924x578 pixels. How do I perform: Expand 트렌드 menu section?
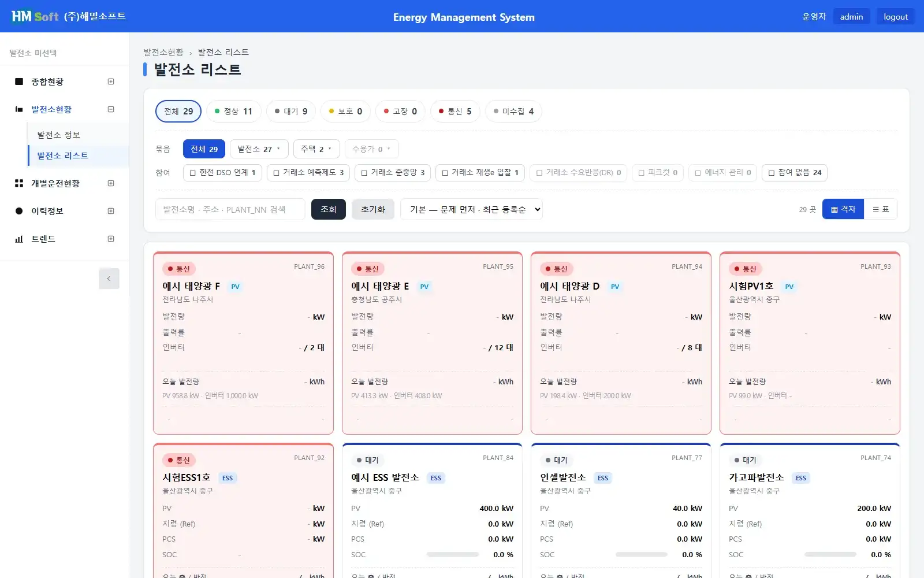click(111, 239)
